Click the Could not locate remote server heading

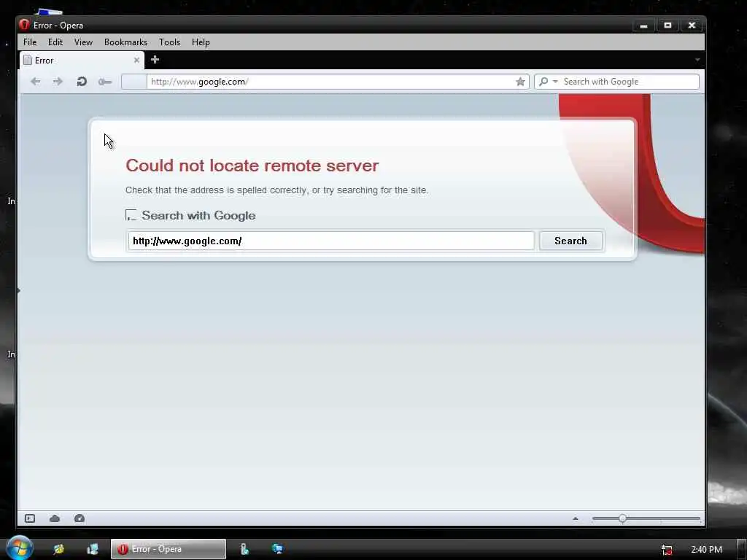click(252, 166)
